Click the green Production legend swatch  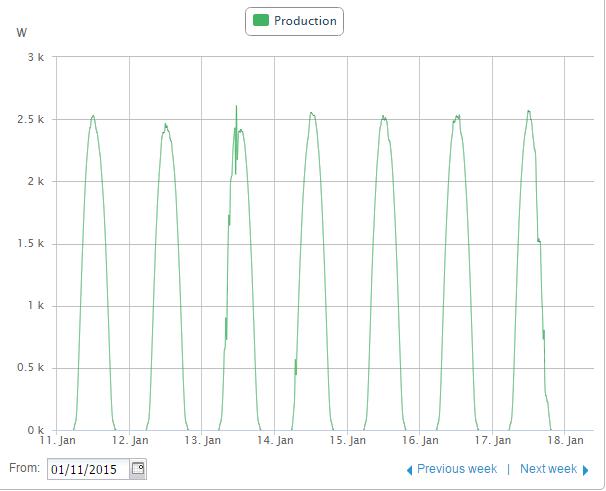[261, 21]
